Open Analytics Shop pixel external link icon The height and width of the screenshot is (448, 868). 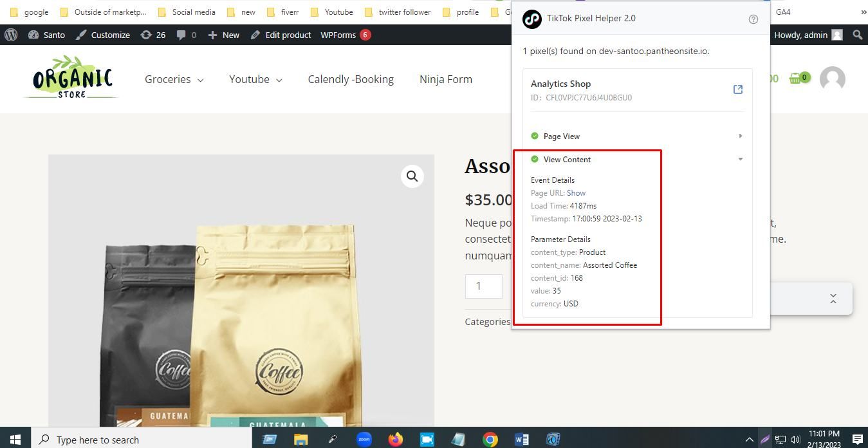click(738, 89)
